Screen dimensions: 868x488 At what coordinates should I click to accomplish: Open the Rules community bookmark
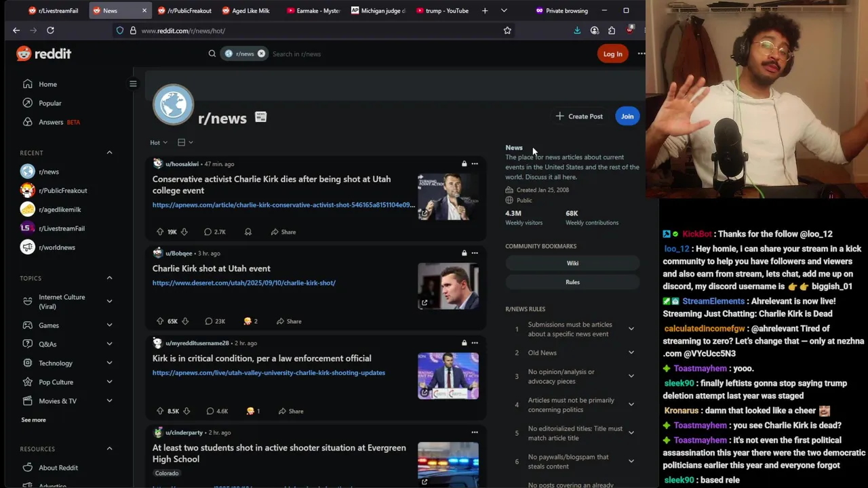[573, 282]
